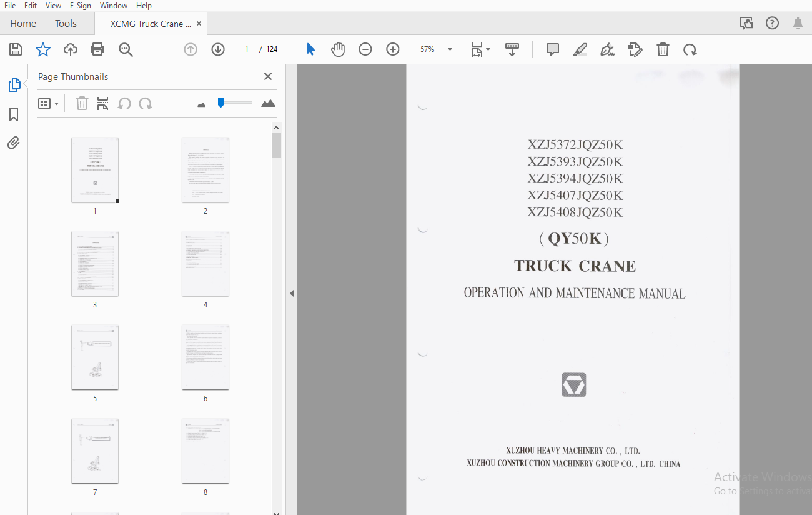
Task: Collapse the navigation pane arrow
Action: (291, 293)
